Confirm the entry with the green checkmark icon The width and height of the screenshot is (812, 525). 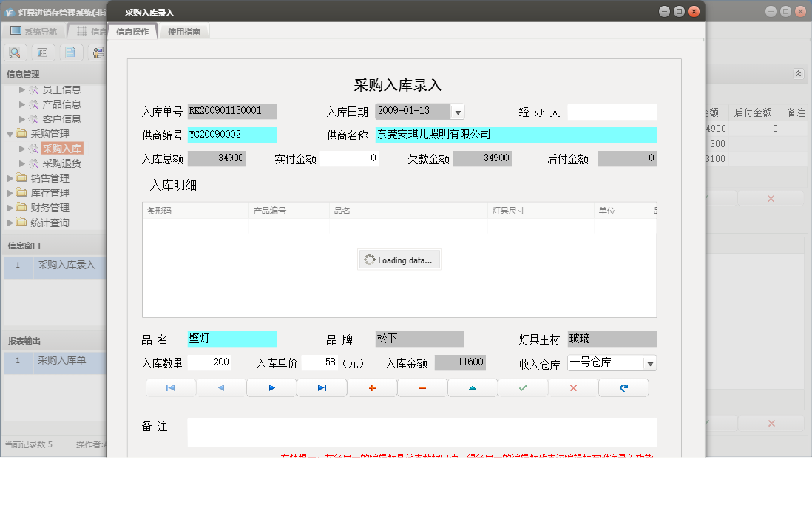pyautogui.click(x=523, y=387)
